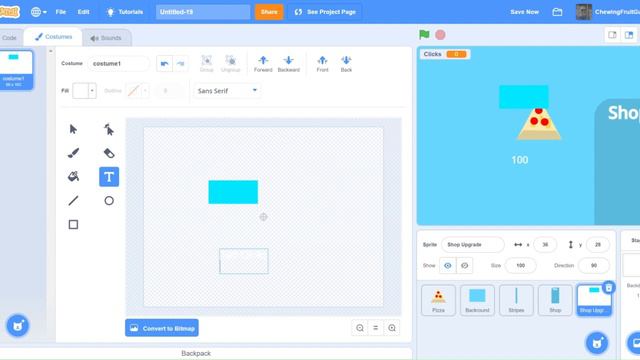The height and width of the screenshot is (360, 640).
Task: Switch to large stage layout
Action: [x=629, y=35]
